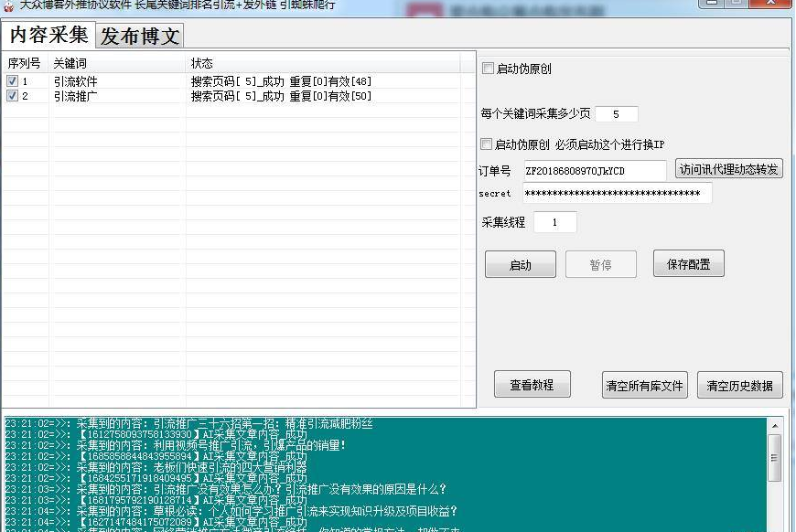The height and width of the screenshot is (532, 796).
Task: Uncheck keyword 引流推广 in row 2
Action: (x=10, y=95)
